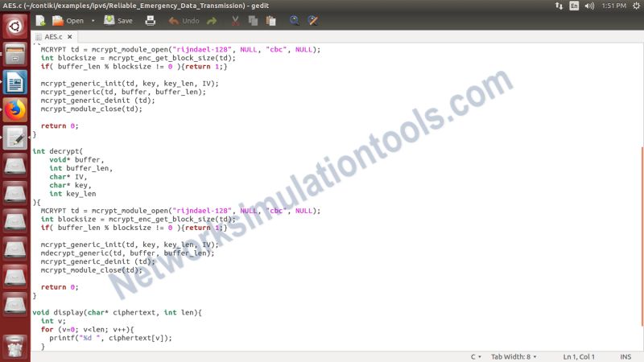
Task: Save the AES.c file
Action: 118,21
